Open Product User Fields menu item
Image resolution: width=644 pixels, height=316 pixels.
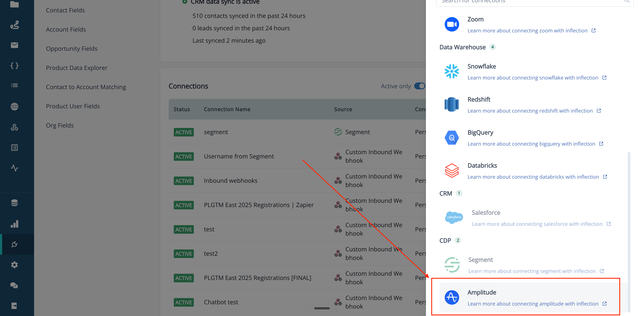[73, 106]
